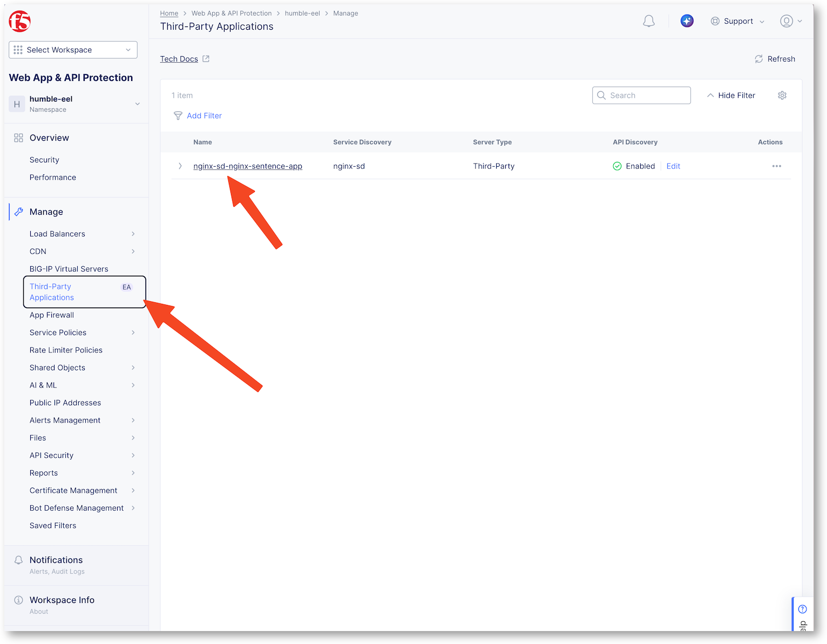Expand the Bot Defense Management submenu
Viewport: 827px width, 644px height.
[x=133, y=508]
